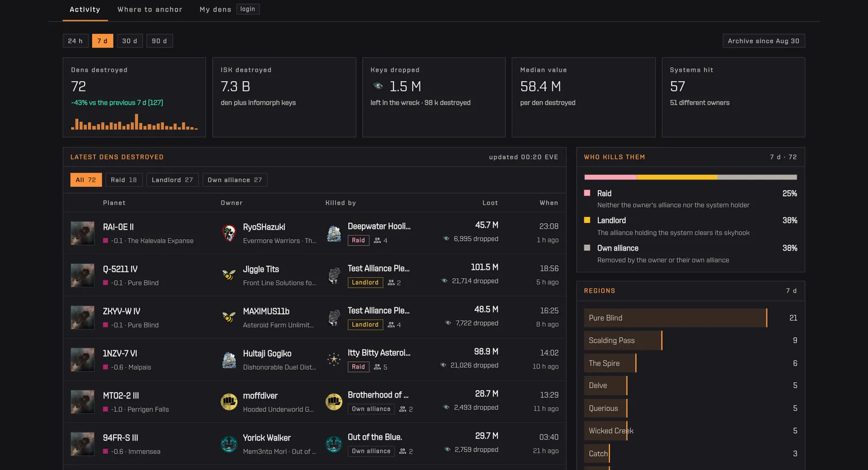This screenshot has height=470, width=868.
Task: Click the Brotherhood of ... killer logo
Action: click(334, 402)
